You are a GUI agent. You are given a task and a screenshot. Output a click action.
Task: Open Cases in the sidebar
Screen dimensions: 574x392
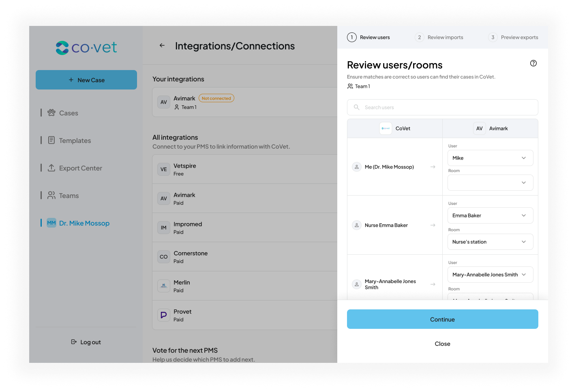[x=69, y=113]
